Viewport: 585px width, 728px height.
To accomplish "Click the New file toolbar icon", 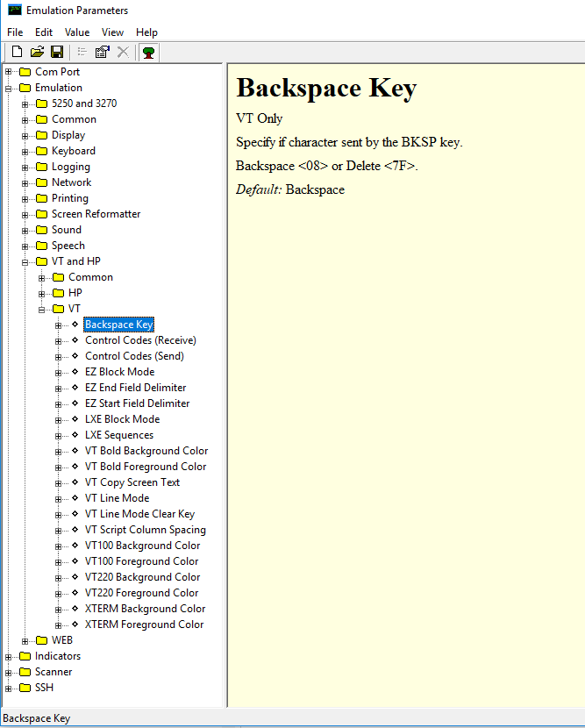I will pyautogui.click(x=17, y=52).
